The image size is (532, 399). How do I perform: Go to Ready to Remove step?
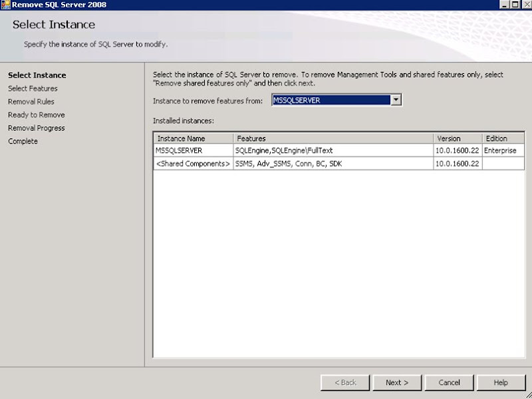(37, 115)
